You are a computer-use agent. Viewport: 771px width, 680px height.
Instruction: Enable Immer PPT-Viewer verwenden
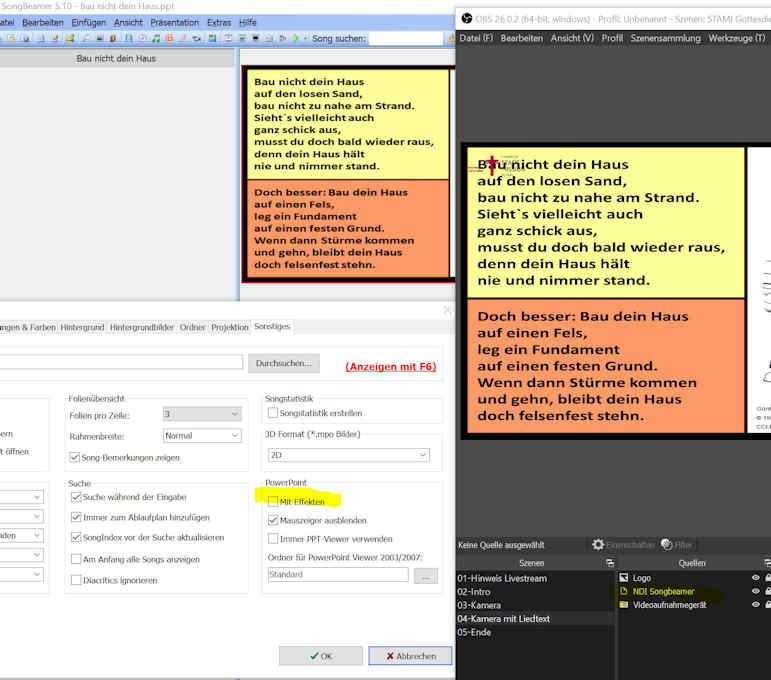click(x=273, y=539)
